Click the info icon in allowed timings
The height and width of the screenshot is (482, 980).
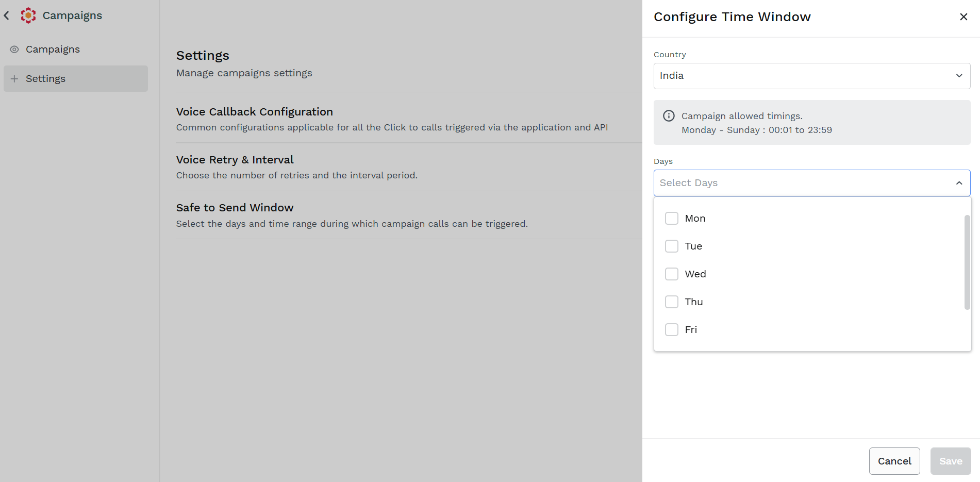click(669, 116)
